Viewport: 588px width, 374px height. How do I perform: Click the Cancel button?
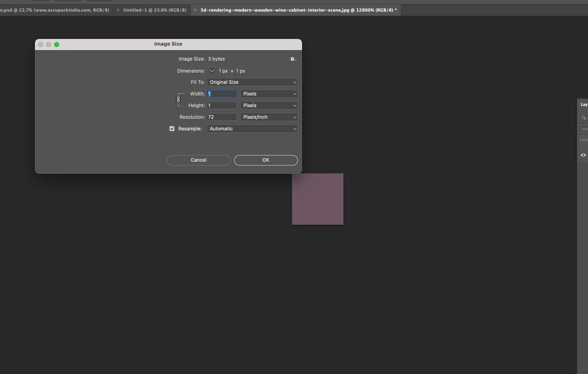coord(198,160)
